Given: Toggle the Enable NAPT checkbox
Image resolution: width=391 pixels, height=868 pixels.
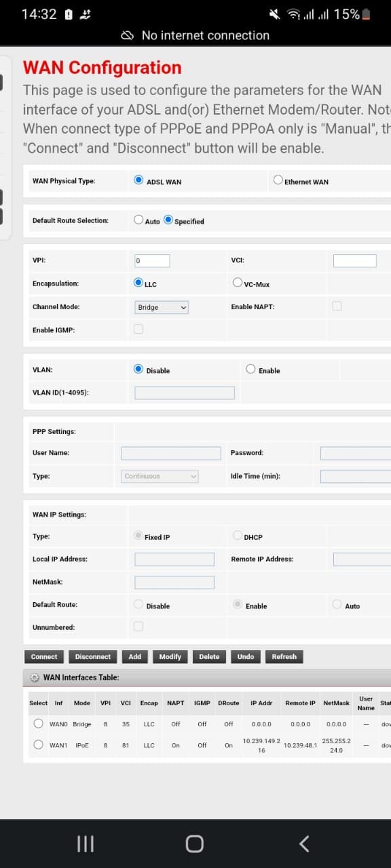Looking at the screenshot, I should point(337,306).
